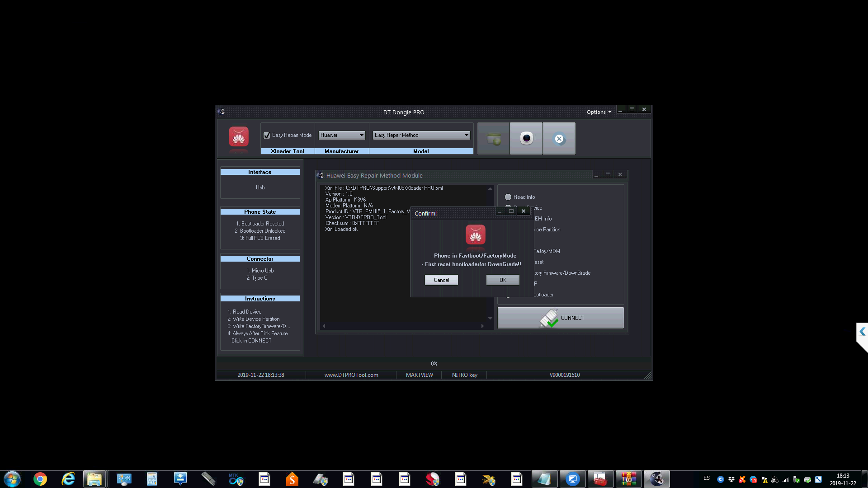Click the red toolbox taskbar icon
868x488 pixels.
pyautogui.click(x=600, y=479)
